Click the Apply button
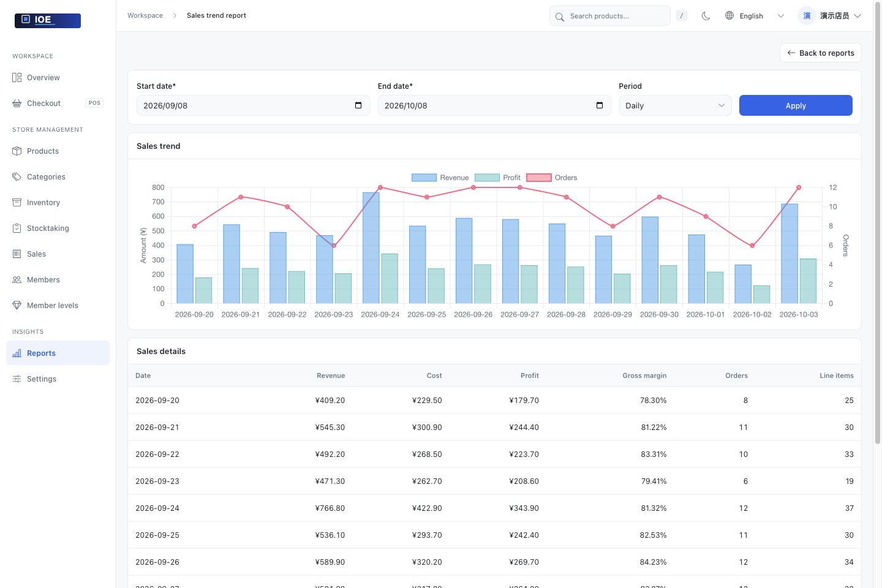The width and height of the screenshot is (882, 588). pos(796,105)
